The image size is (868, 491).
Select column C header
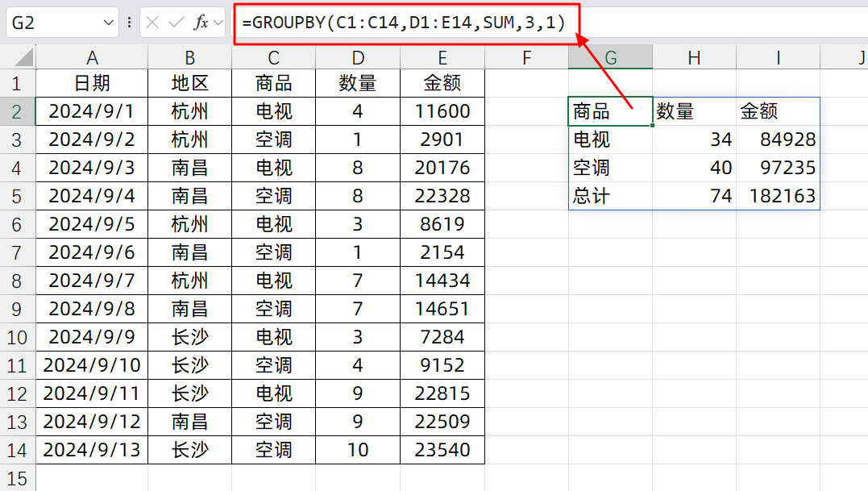(x=273, y=57)
